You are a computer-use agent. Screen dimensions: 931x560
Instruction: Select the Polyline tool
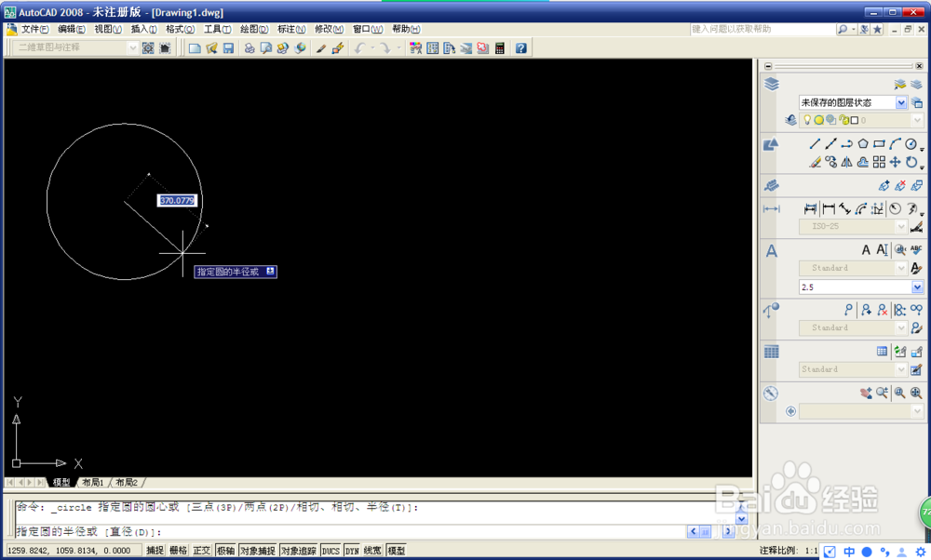click(x=846, y=143)
